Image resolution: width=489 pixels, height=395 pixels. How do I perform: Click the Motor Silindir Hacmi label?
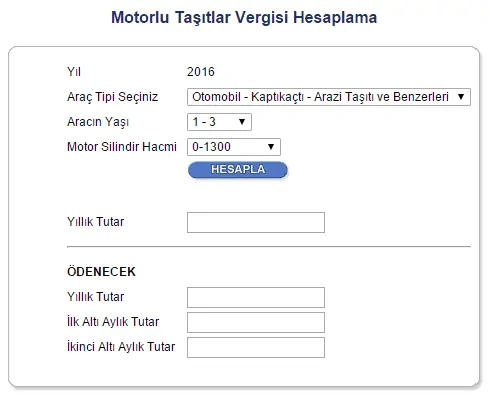(122, 147)
